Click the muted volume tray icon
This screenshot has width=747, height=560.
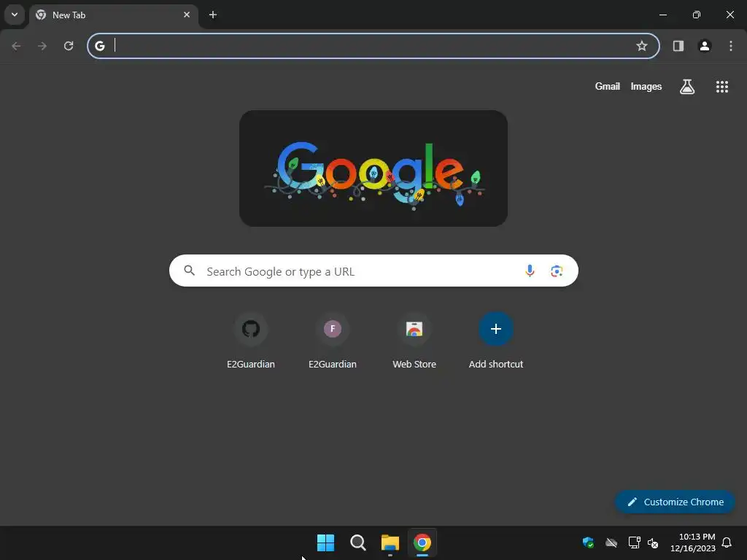(x=653, y=542)
